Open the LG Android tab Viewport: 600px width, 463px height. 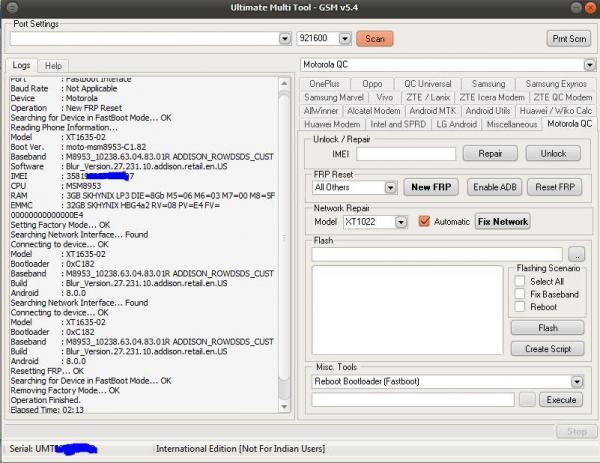pos(457,124)
